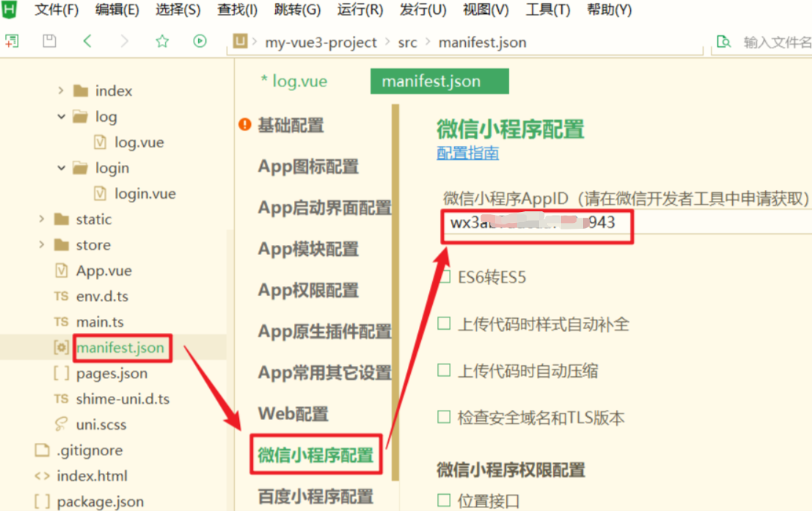This screenshot has width=812, height=511.
Task: Open the 运行(R) menu
Action: click(359, 10)
